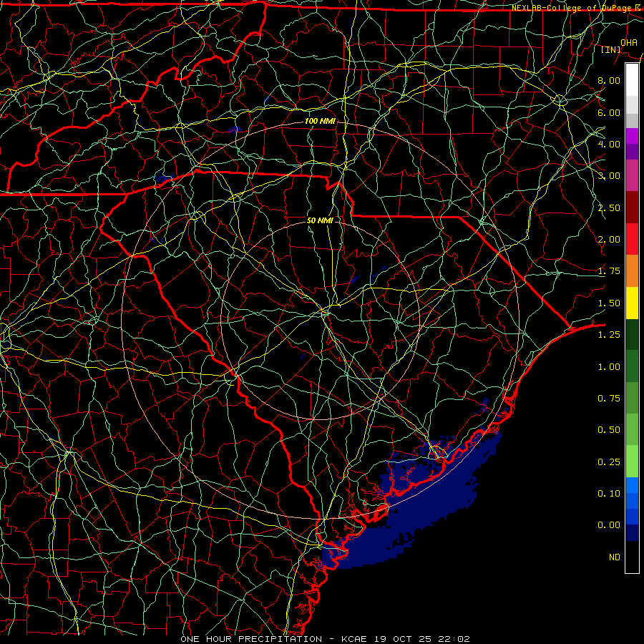Click the "0.10" legend value

609,494
